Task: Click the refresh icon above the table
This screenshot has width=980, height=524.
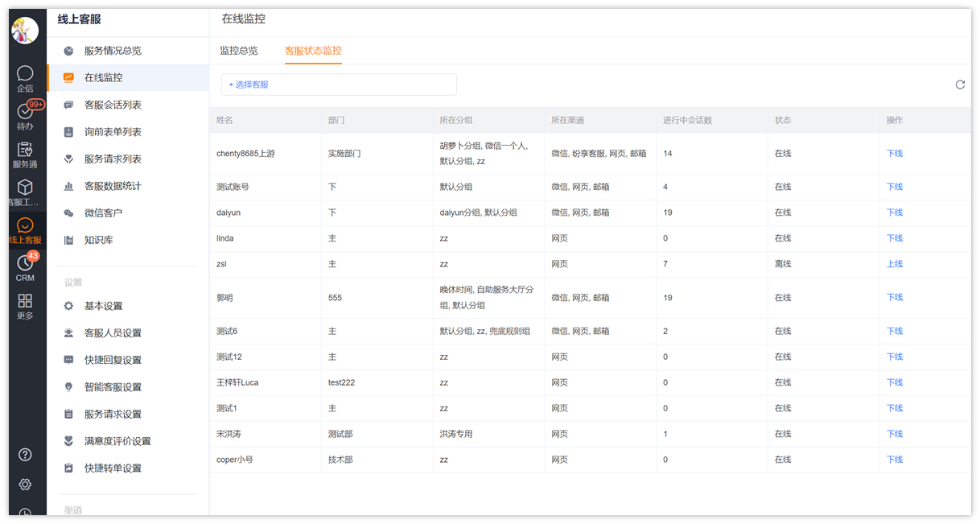Action: 960,85
